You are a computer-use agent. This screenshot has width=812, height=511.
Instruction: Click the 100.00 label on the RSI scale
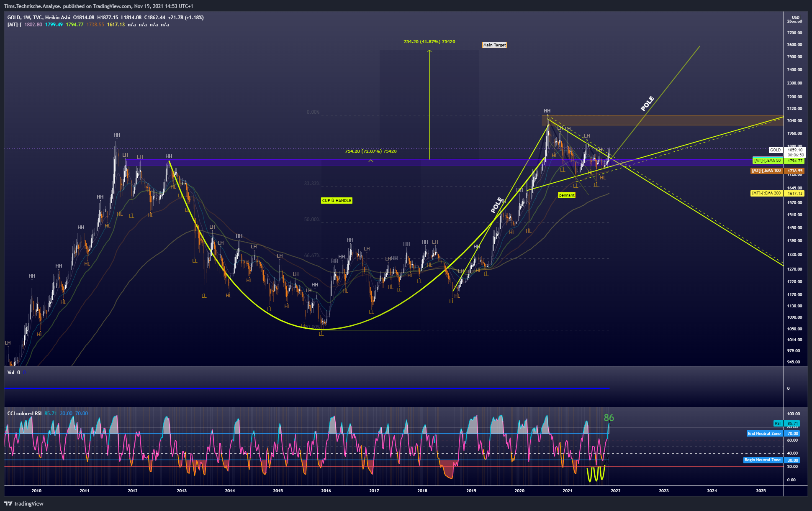coord(794,414)
